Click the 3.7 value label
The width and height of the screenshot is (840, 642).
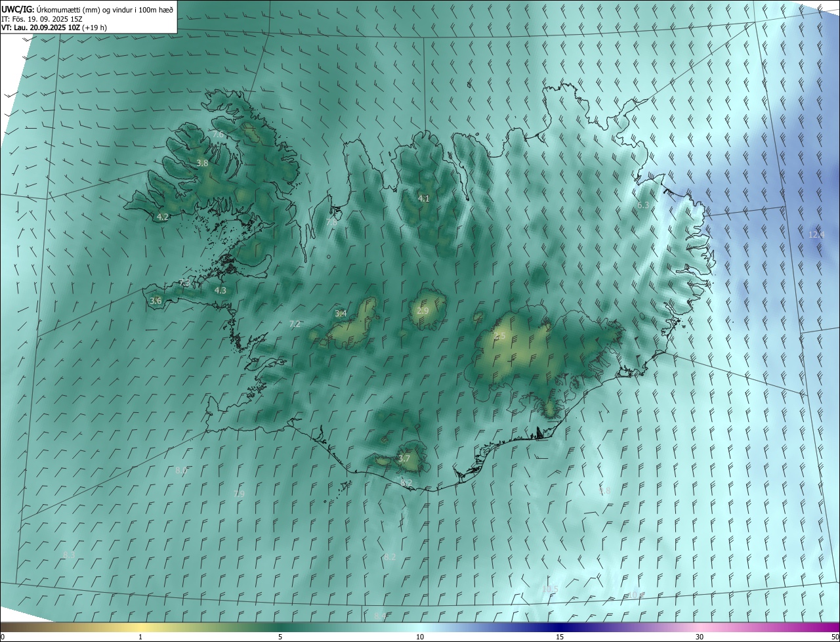404,458
